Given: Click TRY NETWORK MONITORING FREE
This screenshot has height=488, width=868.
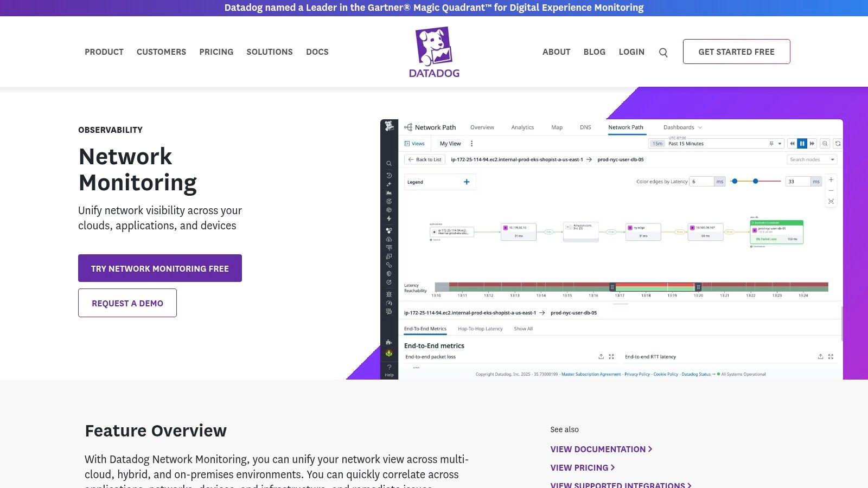Looking at the screenshot, I should 159,268.
